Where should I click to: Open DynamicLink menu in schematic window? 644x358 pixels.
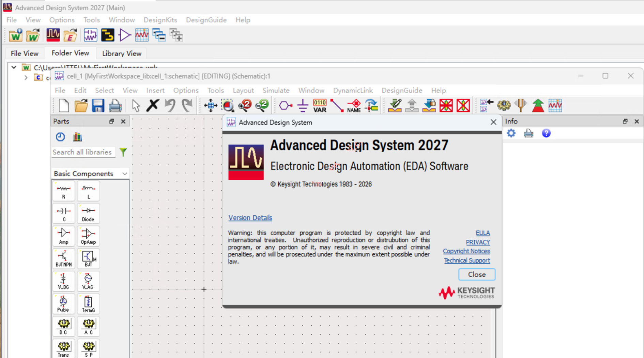(x=353, y=90)
